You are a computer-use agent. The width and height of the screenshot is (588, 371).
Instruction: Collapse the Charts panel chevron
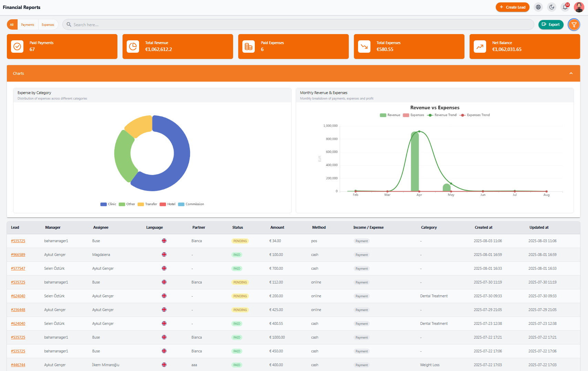[x=571, y=73]
